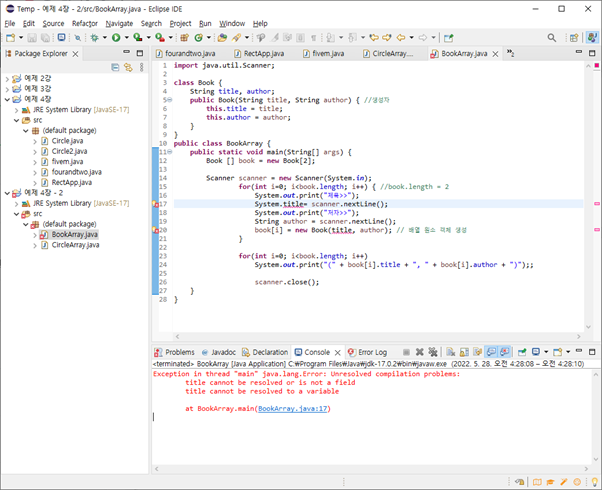
Task: Open Debug button dropdown arrow
Action: [104, 38]
